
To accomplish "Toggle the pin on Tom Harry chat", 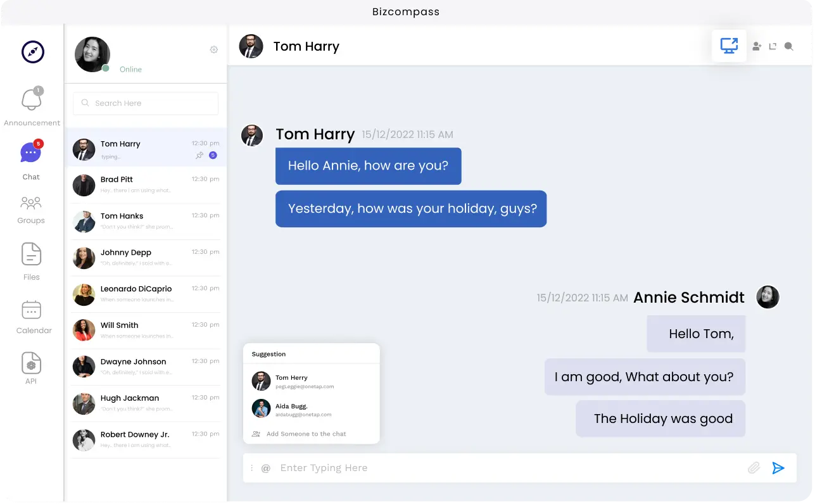I will 199,155.
